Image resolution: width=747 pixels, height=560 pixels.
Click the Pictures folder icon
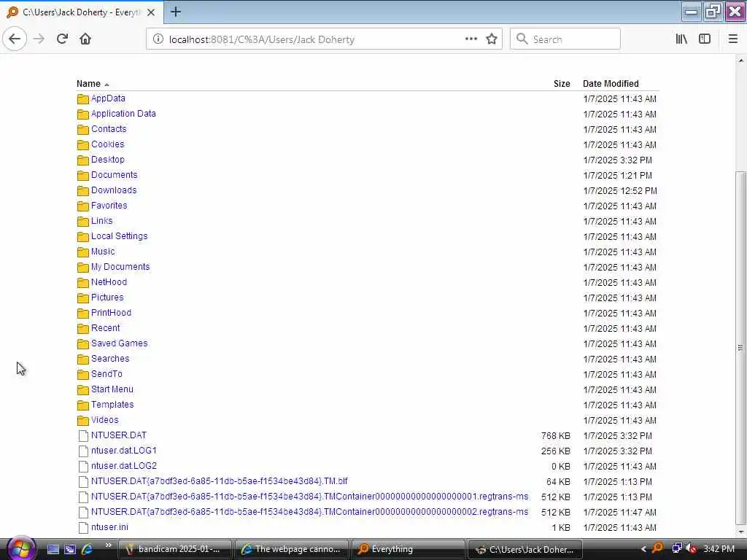[x=83, y=298]
